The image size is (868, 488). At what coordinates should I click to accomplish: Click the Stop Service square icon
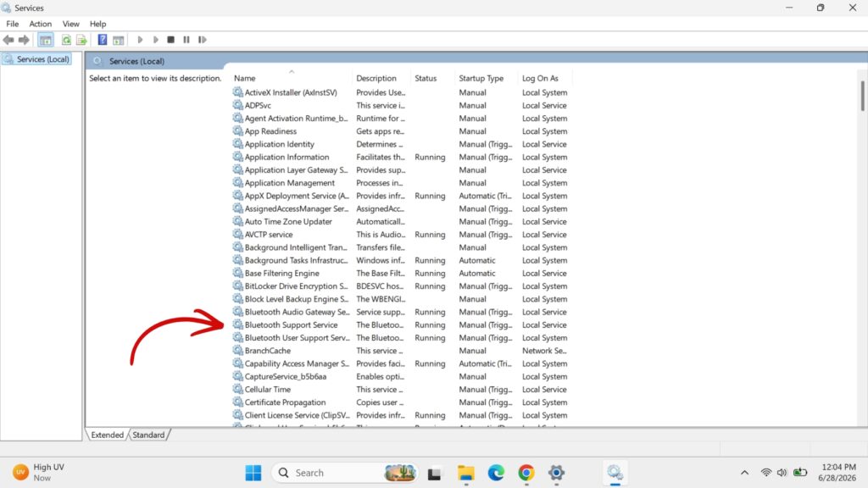coord(171,40)
